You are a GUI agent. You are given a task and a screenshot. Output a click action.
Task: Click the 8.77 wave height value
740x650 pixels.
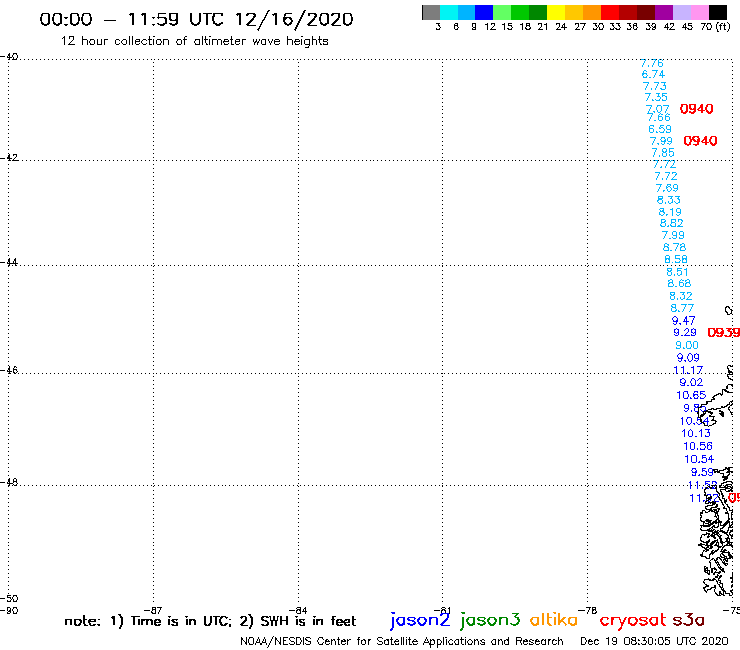tap(682, 308)
